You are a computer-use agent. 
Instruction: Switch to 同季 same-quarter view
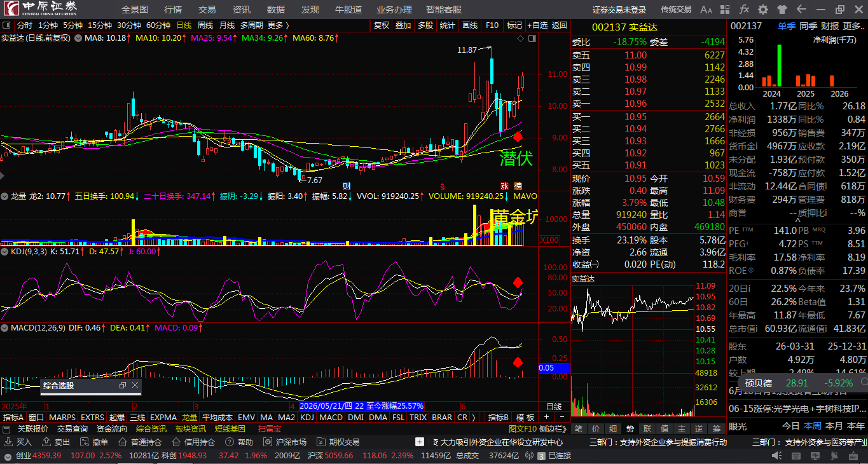tap(808, 26)
